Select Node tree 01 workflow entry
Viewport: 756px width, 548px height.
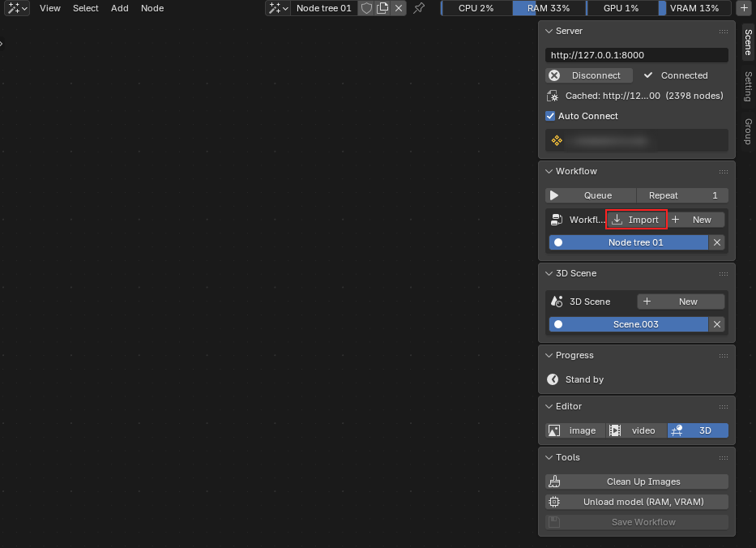point(628,242)
